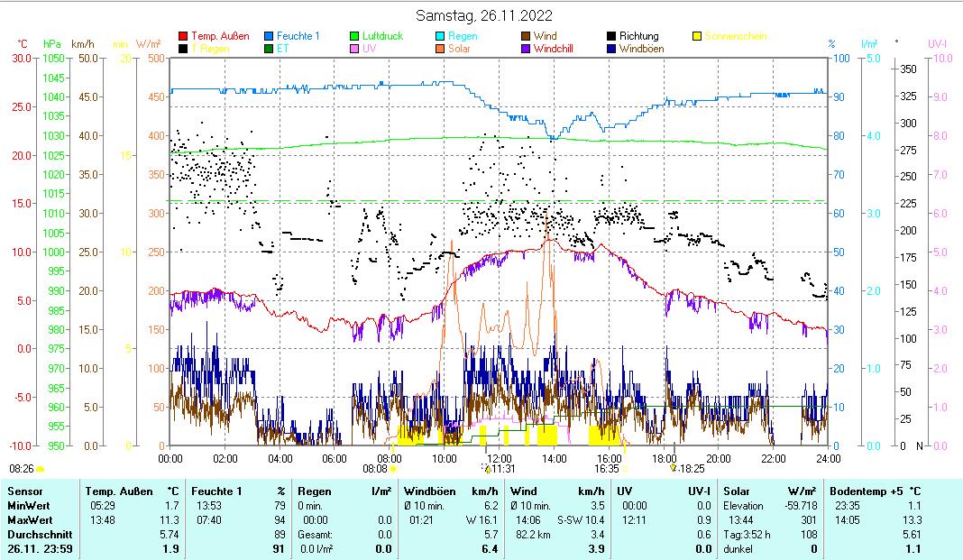
Task: Click the 'Regen' table column header
Action: tap(315, 491)
